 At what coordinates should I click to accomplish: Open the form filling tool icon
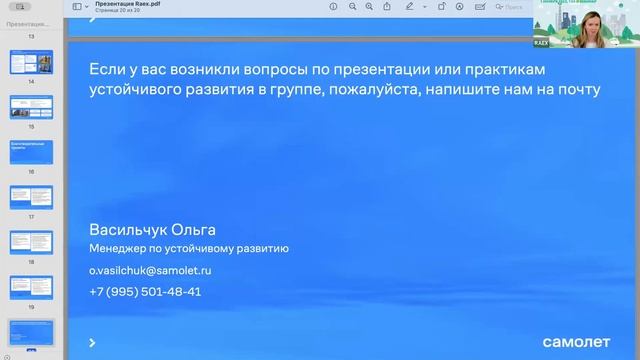(480, 7)
